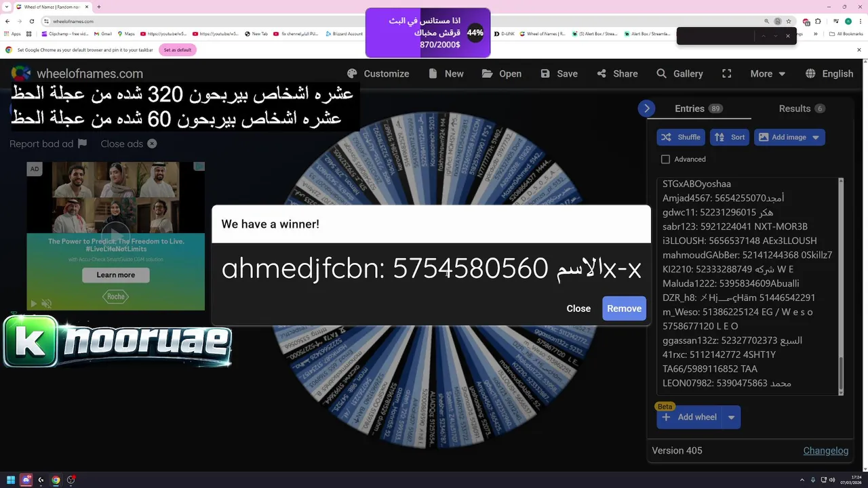Collapse the entries side panel arrow
The width and height of the screenshot is (868, 488).
click(x=647, y=108)
